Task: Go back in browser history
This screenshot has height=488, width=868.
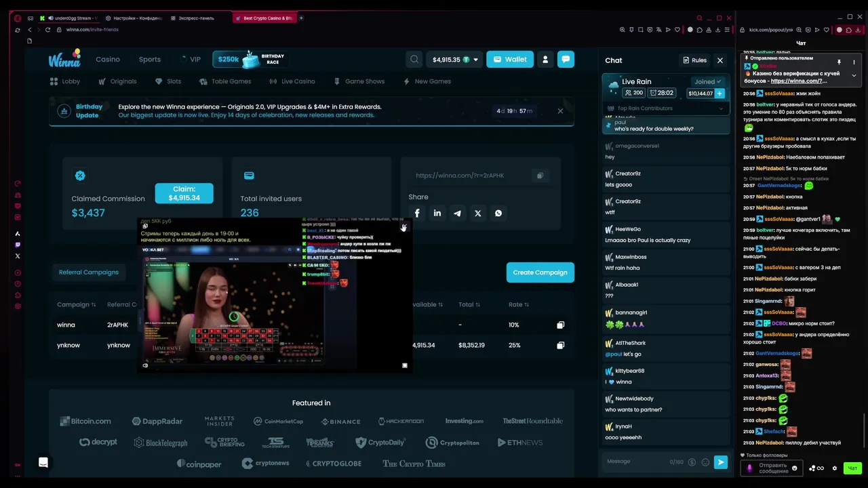Action: pos(28,30)
